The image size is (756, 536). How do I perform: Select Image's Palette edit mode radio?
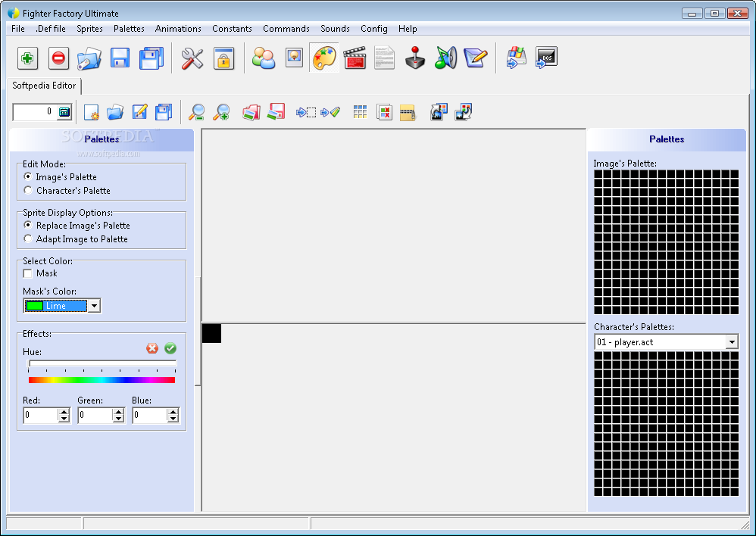tap(28, 176)
